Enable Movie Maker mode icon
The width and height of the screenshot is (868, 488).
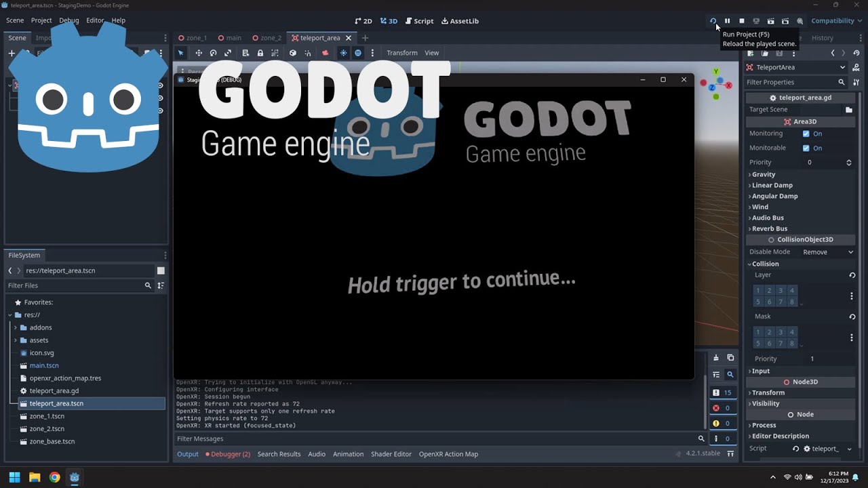click(x=800, y=21)
